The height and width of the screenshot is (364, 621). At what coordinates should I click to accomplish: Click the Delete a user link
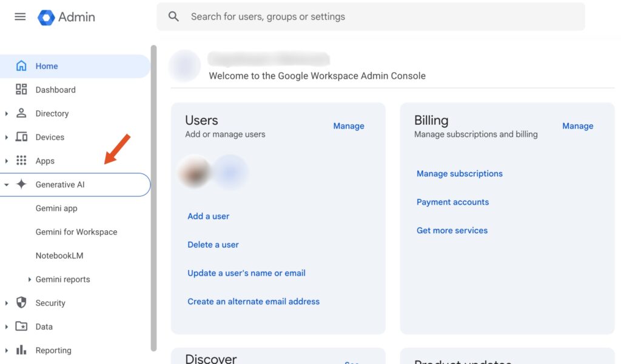213,245
